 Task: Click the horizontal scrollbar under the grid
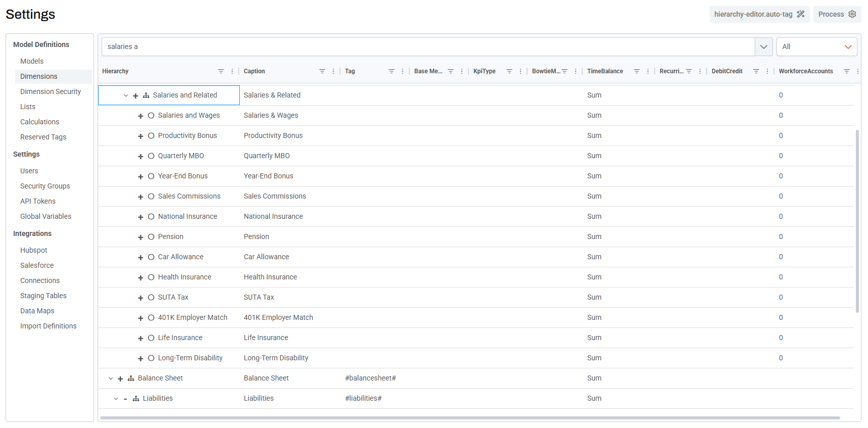470,418
